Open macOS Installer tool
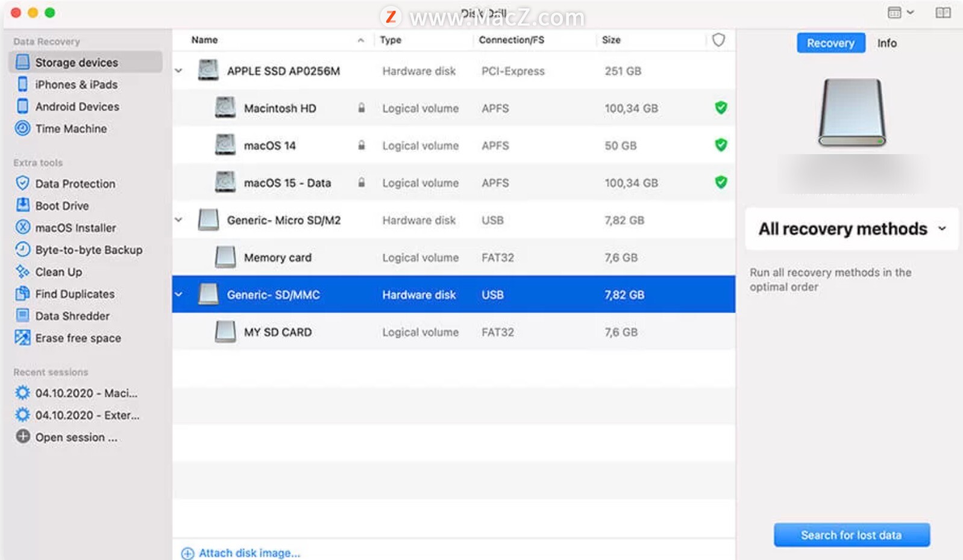Image resolution: width=963 pixels, height=560 pixels. (x=75, y=228)
